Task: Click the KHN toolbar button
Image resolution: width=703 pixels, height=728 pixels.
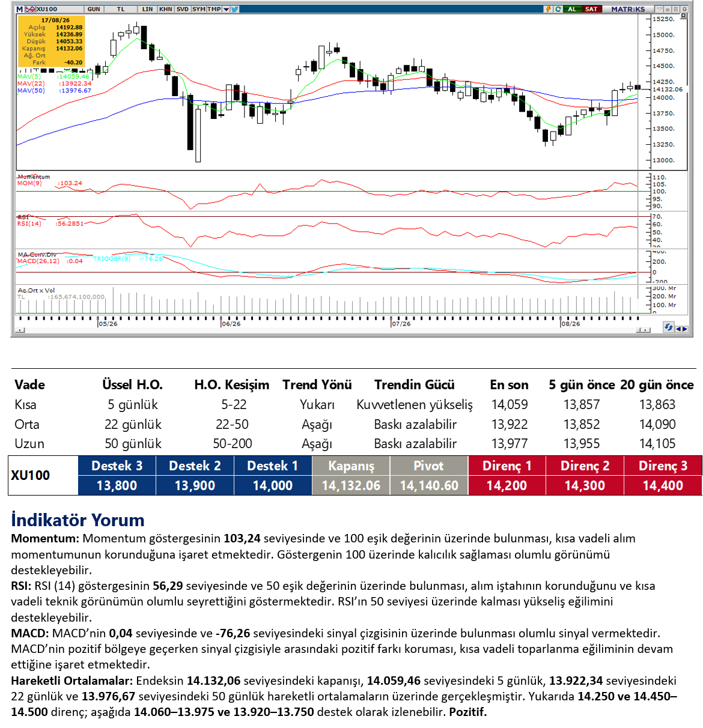Action: pos(166,9)
